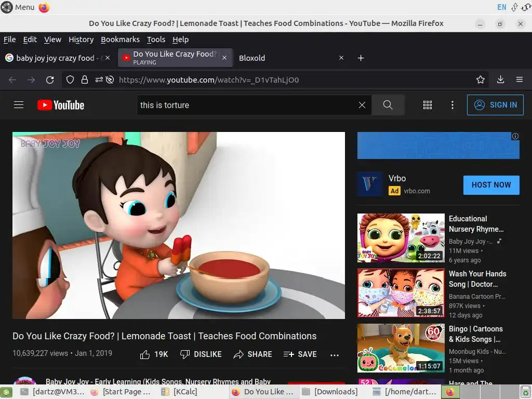Close the Bloxold tab
The height and width of the screenshot is (399, 532).
click(x=341, y=58)
